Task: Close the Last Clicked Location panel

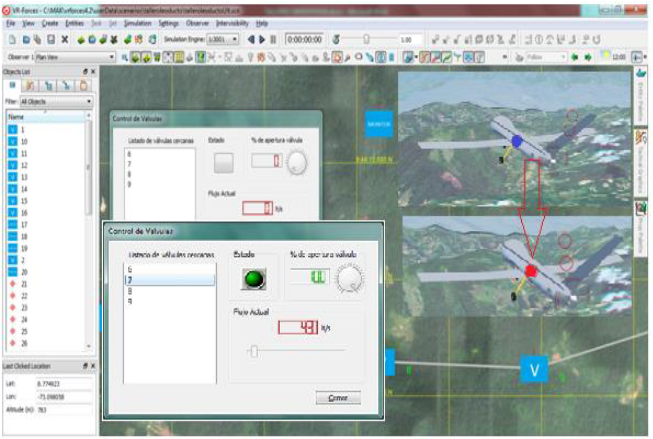Action: click(x=93, y=366)
